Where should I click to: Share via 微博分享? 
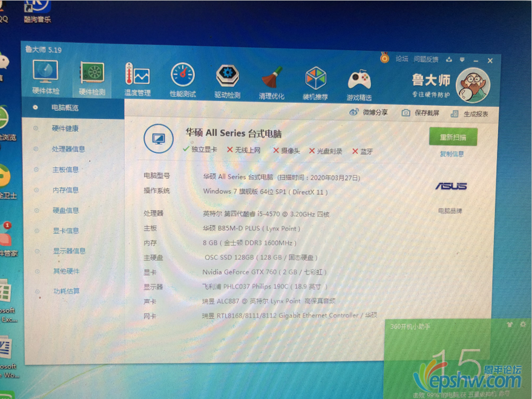[x=369, y=112]
